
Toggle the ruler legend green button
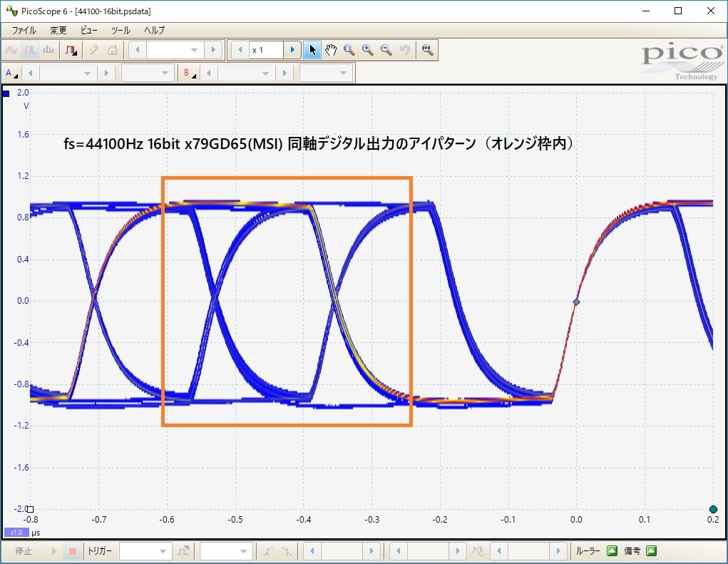[612, 551]
